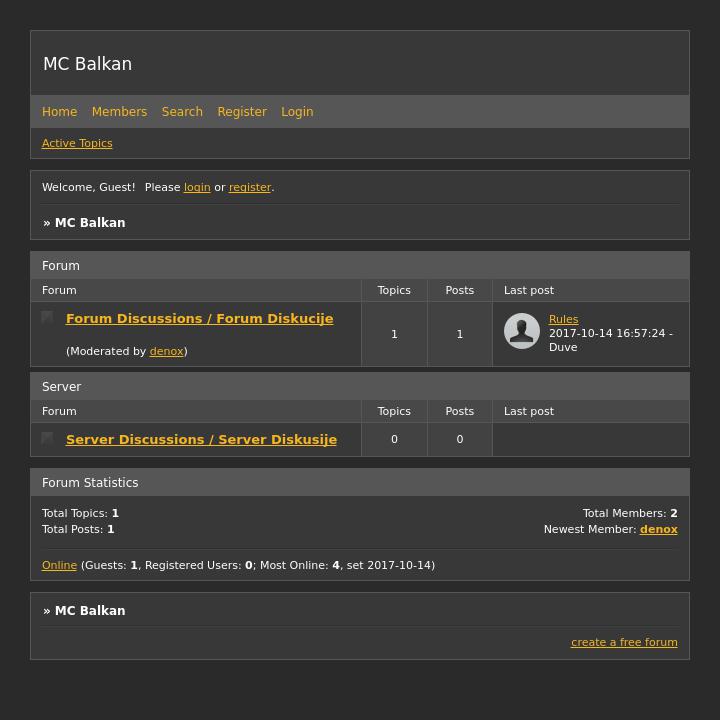This screenshot has width=720, height=720.
Task: Open the Rules last post
Action: coord(563,320)
